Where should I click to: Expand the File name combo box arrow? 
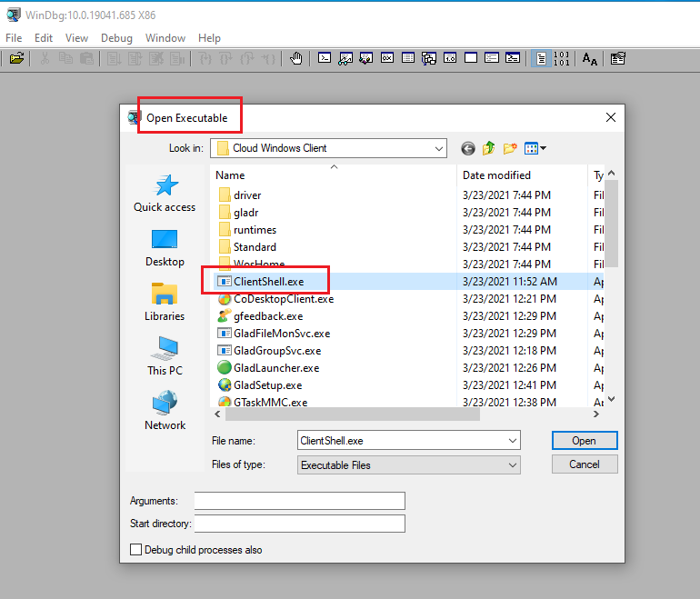point(513,441)
